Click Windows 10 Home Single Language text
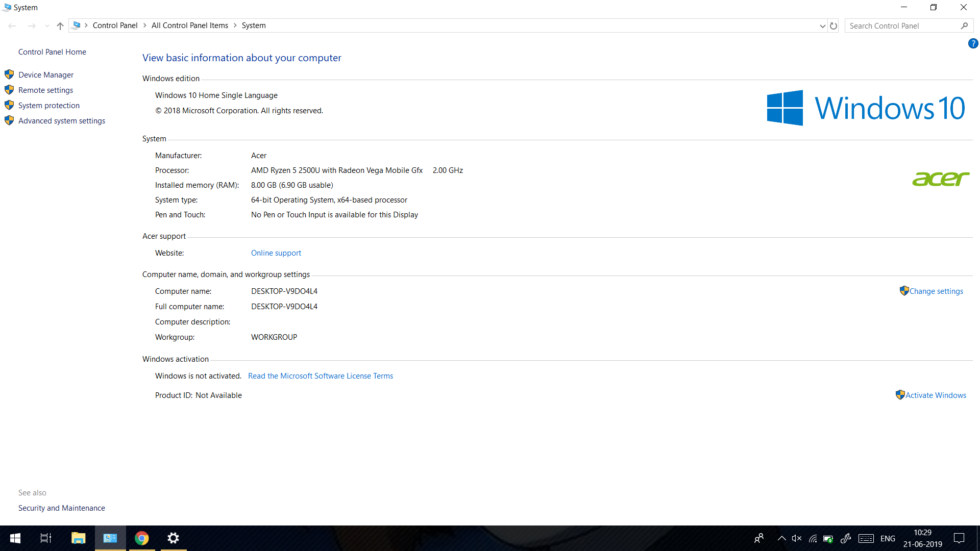 coord(216,95)
